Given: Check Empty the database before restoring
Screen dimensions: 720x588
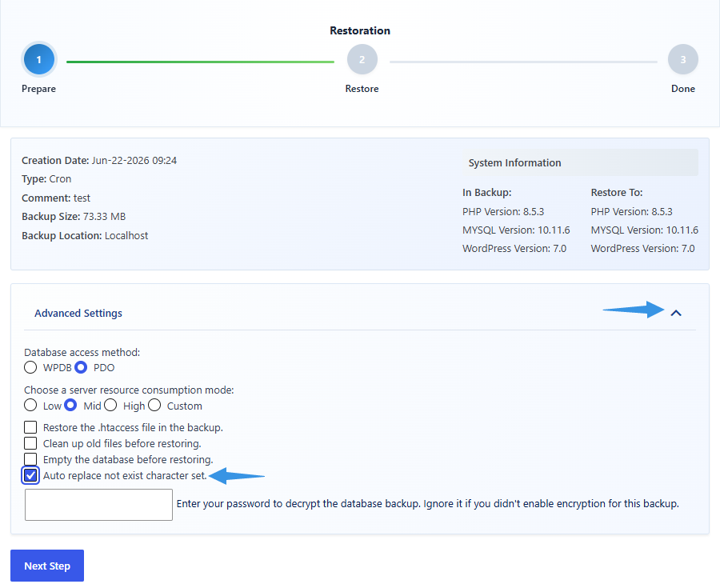Looking at the screenshot, I should click(30, 459).
